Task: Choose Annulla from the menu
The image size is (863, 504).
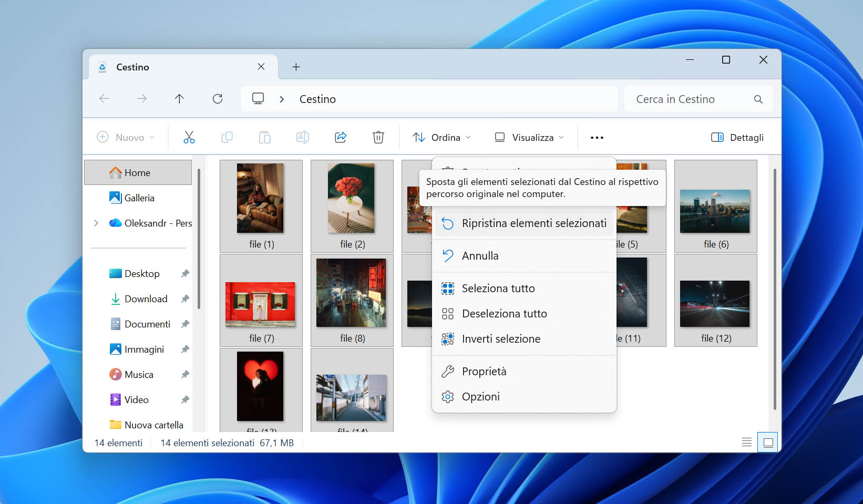Action: pos(524,256)
